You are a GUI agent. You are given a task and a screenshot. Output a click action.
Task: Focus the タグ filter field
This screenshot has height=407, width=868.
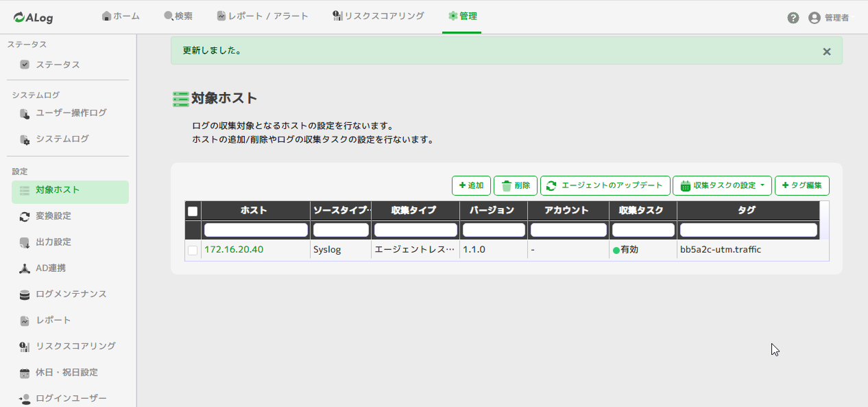click(749, 230)
